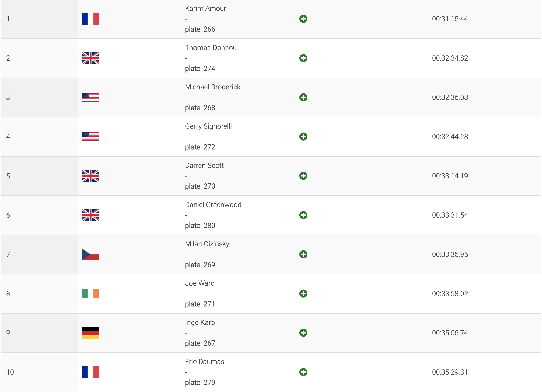
Task: Open Gerry Signorelli's plus icon
Action: click(x=303, y=137)
